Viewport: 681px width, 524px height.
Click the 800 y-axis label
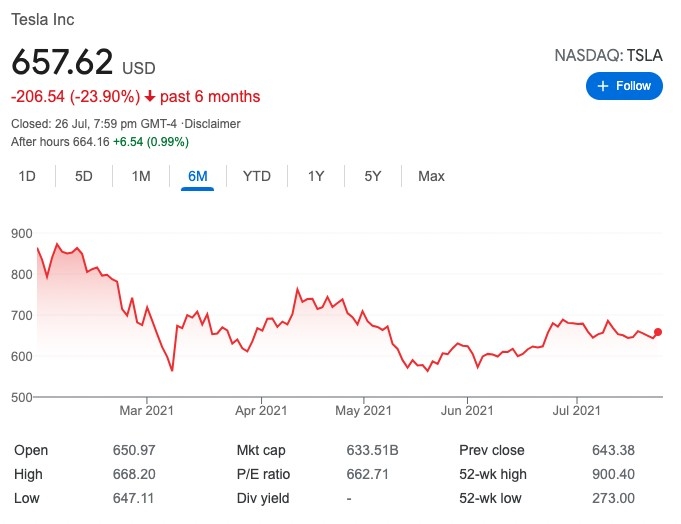coord(22,274)
